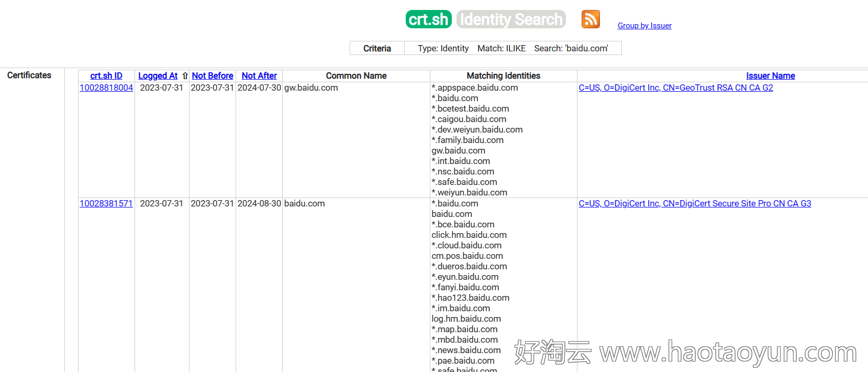The image size is (868, 372).
Task: Sort by Issuer Name column
Action: coord(771,76)
